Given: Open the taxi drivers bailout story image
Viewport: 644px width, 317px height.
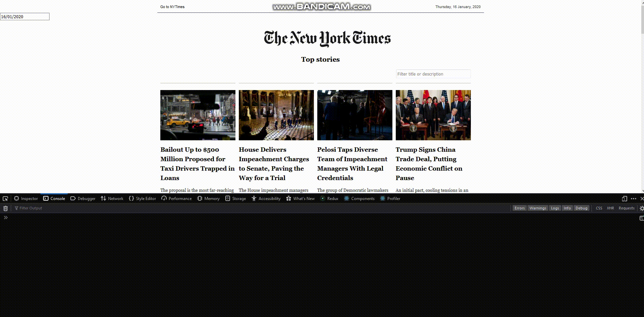Looking at the screenshot, I should [x=198, y=115].
